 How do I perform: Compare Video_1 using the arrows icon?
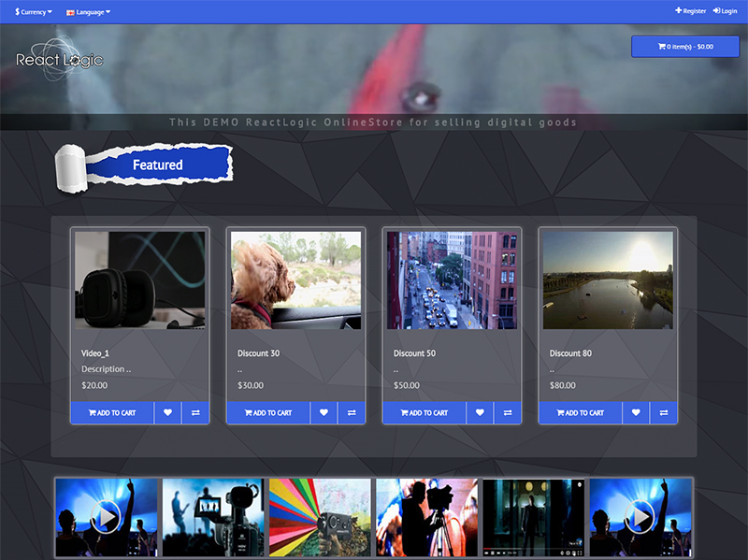[195, 413]
